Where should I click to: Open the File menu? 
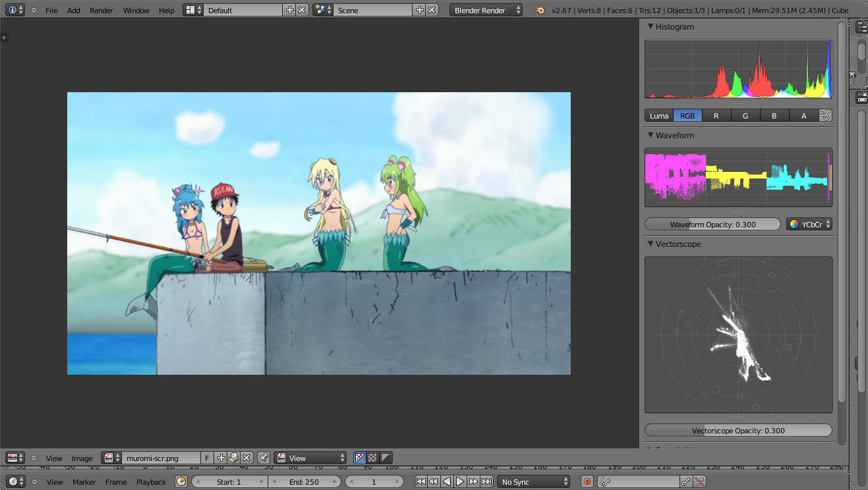click(51, 11)
